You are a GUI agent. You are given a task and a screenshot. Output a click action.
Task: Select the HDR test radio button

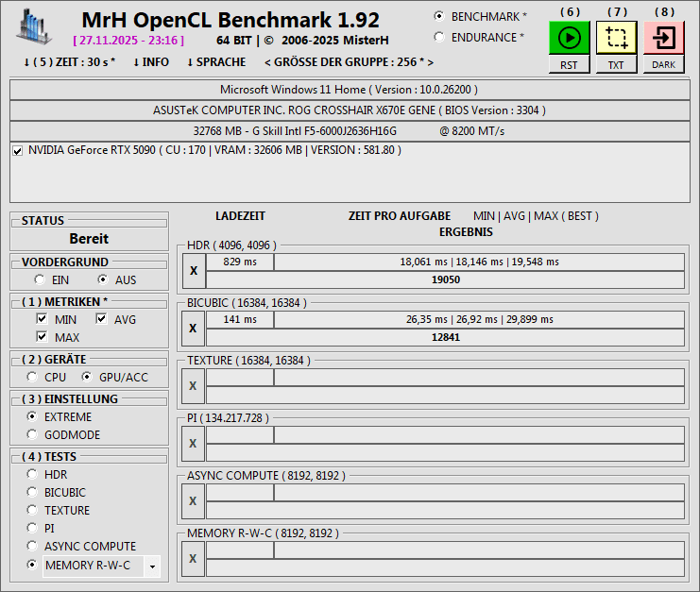(x=32, y=474)
